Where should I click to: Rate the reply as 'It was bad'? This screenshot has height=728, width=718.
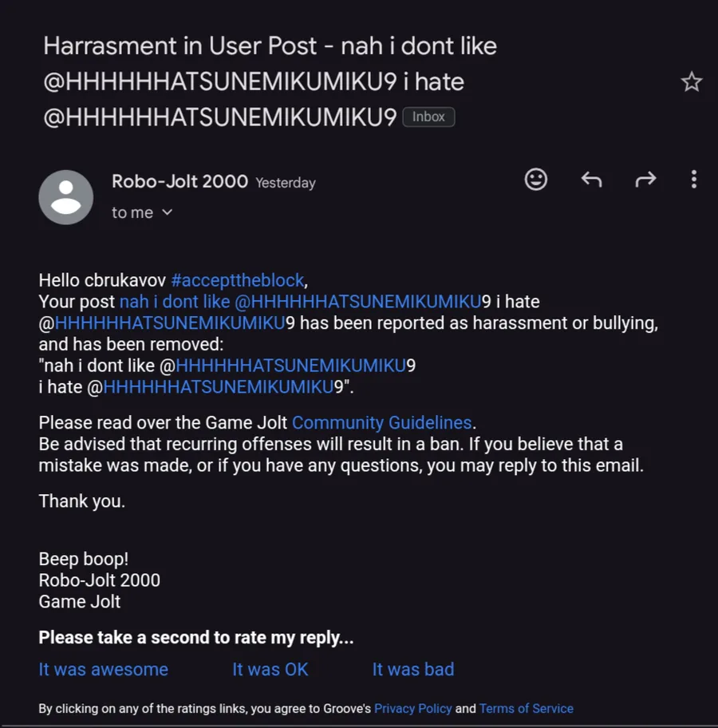click(413, 670)
